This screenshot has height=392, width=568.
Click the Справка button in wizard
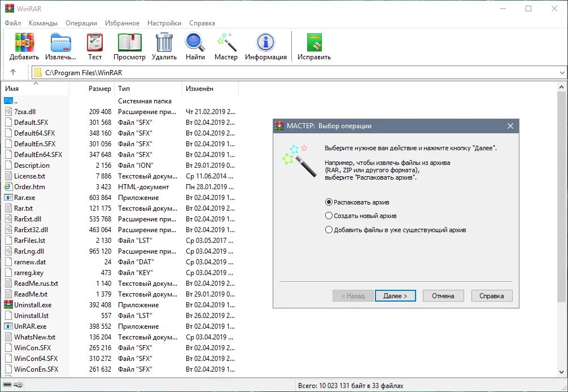pos(492,295)
